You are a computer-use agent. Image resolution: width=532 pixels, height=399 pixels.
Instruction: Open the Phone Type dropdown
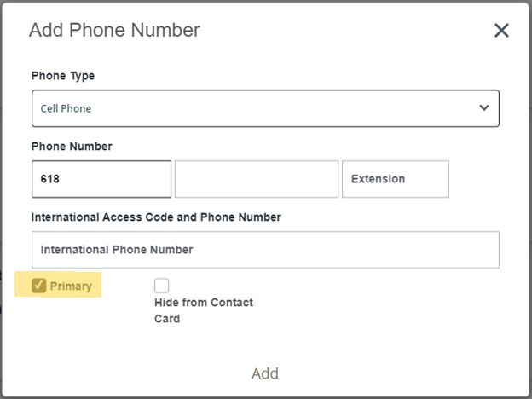point(265,108)
